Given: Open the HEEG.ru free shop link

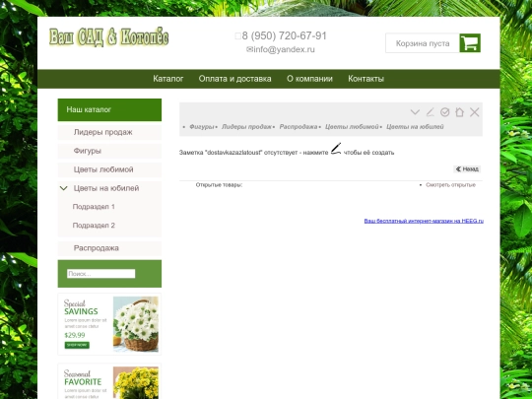Looking at the screenshot, I should 424,221.
